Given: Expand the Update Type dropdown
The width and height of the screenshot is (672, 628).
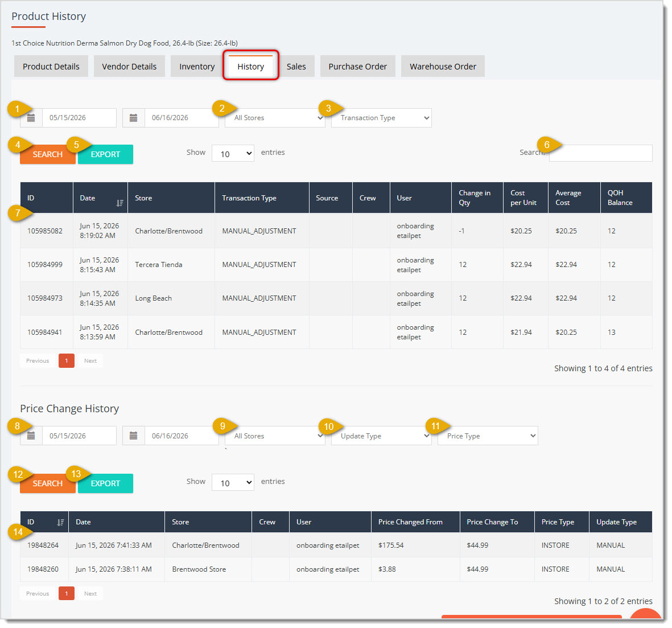Looking at the screenshot, I should point(381,436).
